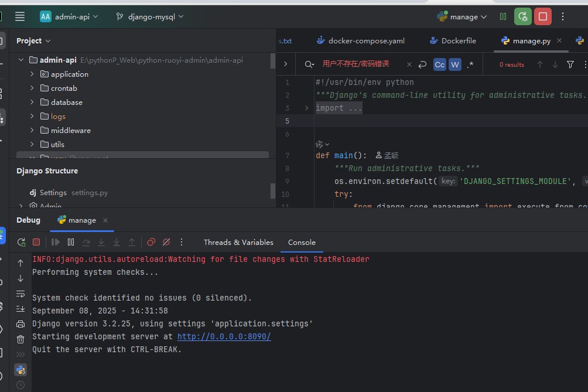Image resolution: width=588 pixels, height=392 pixels.
Task: Toggle Mute Breakpoints in the Debug toolbar
Action: 166,242
